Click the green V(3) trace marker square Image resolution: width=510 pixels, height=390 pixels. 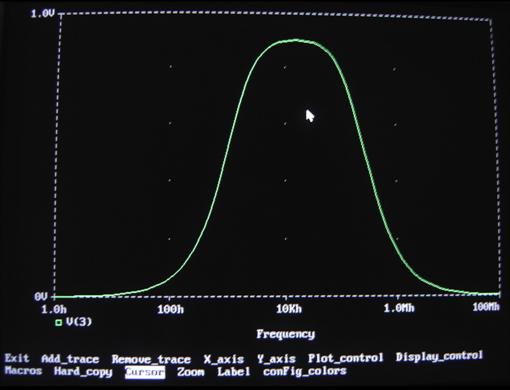click(x=59, y=322)
